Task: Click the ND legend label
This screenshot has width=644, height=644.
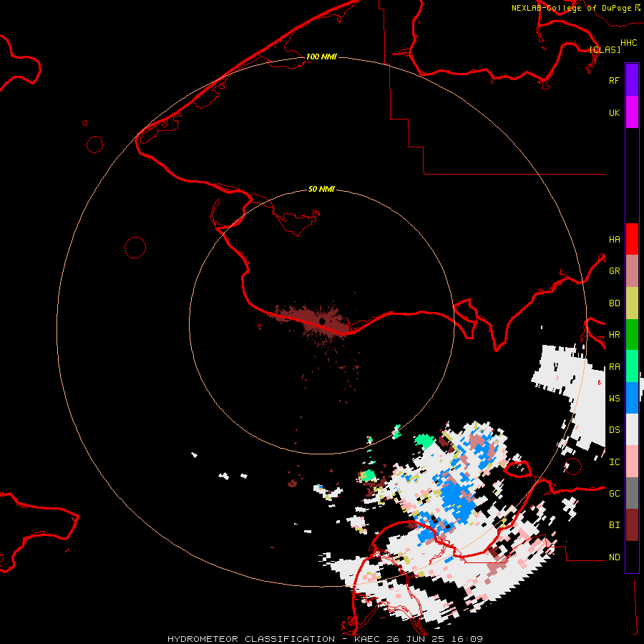Action: tap(614, 557)
